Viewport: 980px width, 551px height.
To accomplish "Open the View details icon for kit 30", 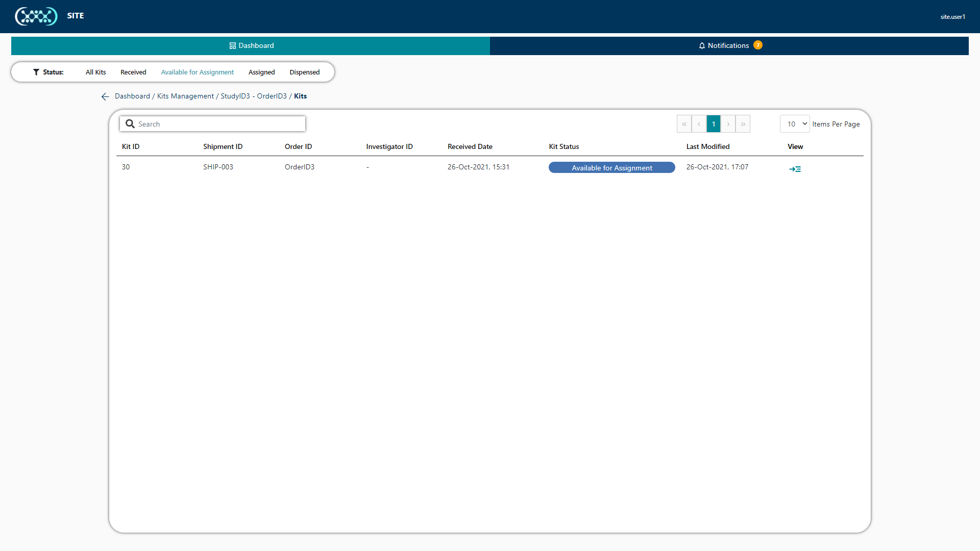I will click(x=795, y=168).
